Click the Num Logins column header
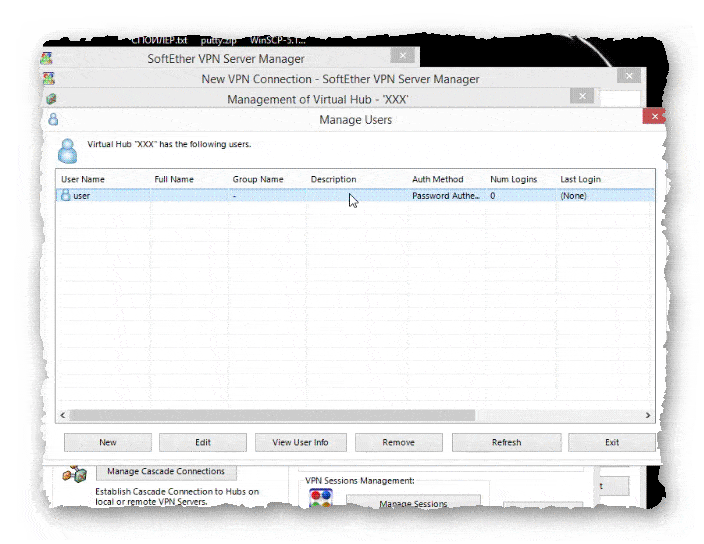704x544 pixels. point(513,179)
